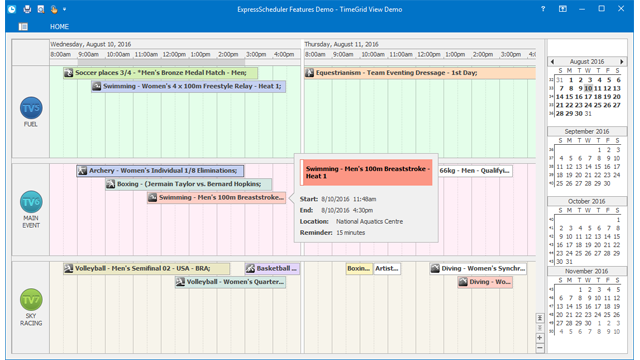Select August 31 at the end of August 2016
Viewport: 640px width, 360px height.
(588, 113)
